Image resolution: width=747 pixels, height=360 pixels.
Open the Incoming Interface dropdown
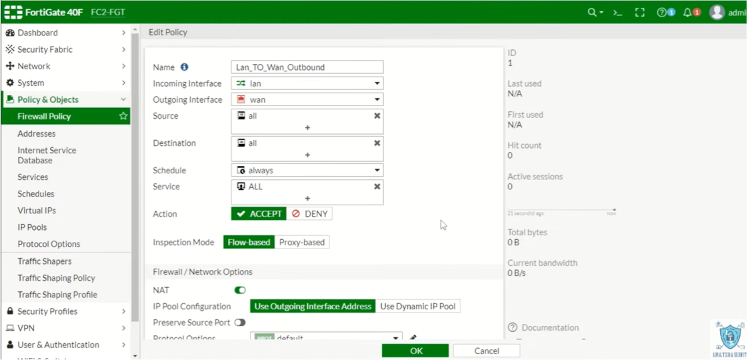(x=307, y=83)
